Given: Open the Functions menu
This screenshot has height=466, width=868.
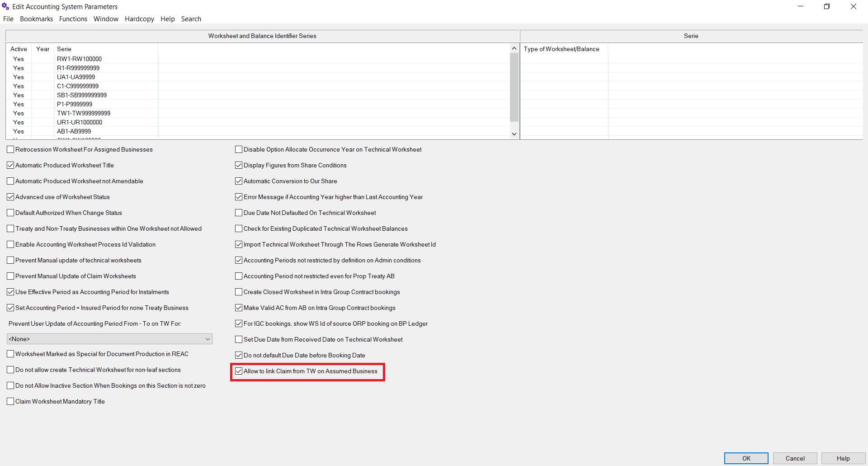Looking at the screenshot, I should (73, 19).
